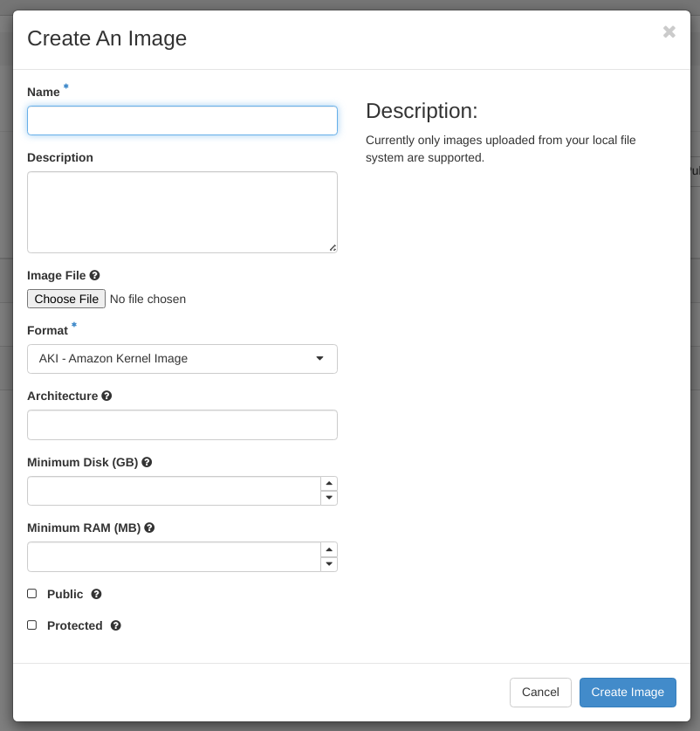Click the Protected help question icon
The image size is (700, 731).
click(x=115, y=625)
